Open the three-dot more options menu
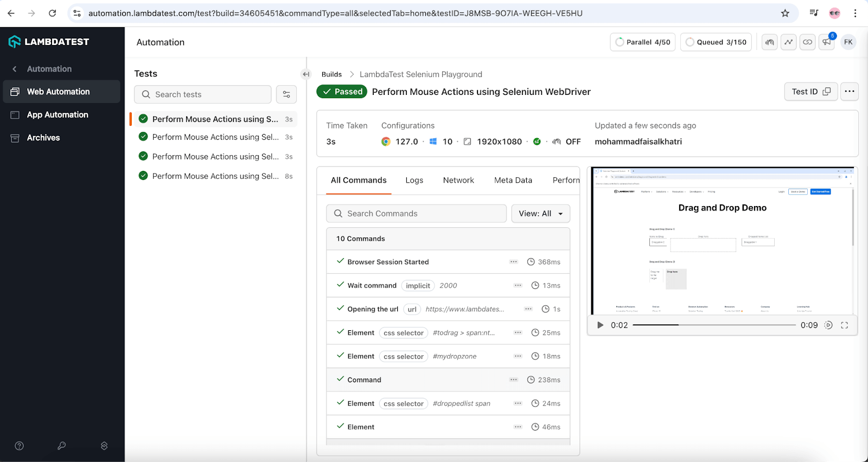The image size is (868, 462). [x=850, y=92]
